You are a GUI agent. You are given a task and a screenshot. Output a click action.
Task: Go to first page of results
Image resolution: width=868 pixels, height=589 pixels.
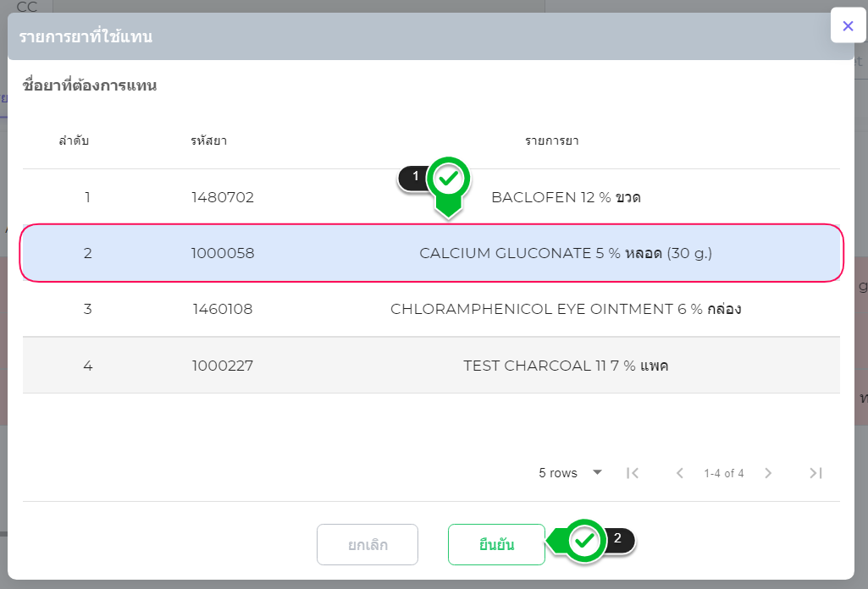pos(633,473)
